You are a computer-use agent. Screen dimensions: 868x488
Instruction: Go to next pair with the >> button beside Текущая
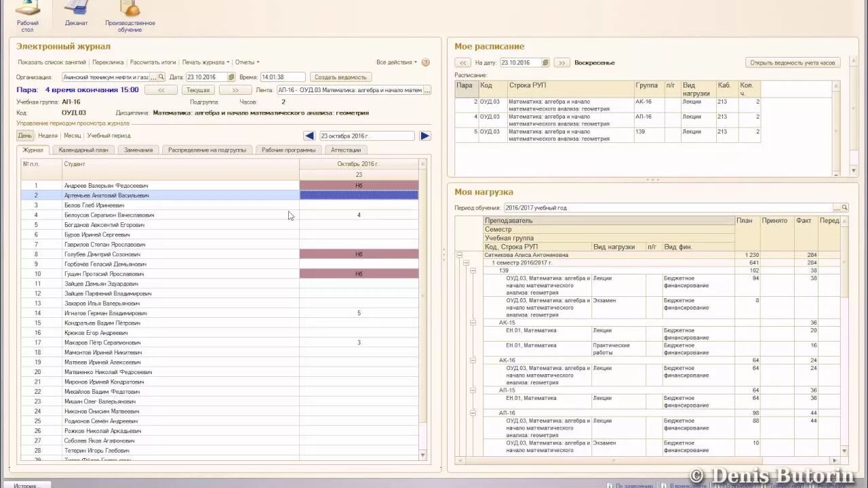[235, 90]
